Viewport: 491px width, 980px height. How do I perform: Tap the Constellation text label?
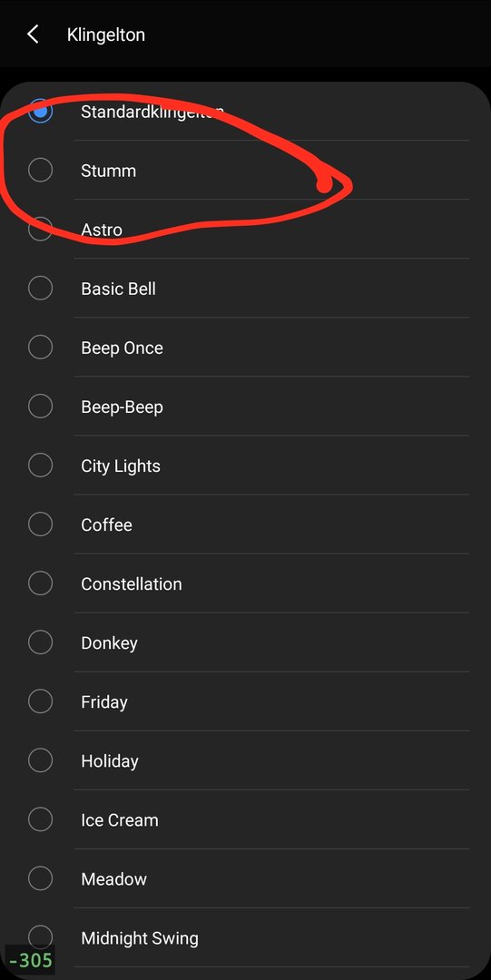tap(132, 583)
